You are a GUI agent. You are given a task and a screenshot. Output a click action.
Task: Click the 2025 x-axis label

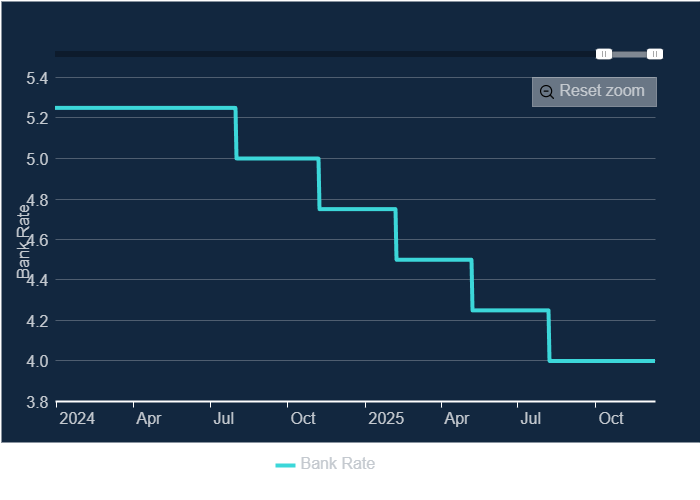(385, 419)
